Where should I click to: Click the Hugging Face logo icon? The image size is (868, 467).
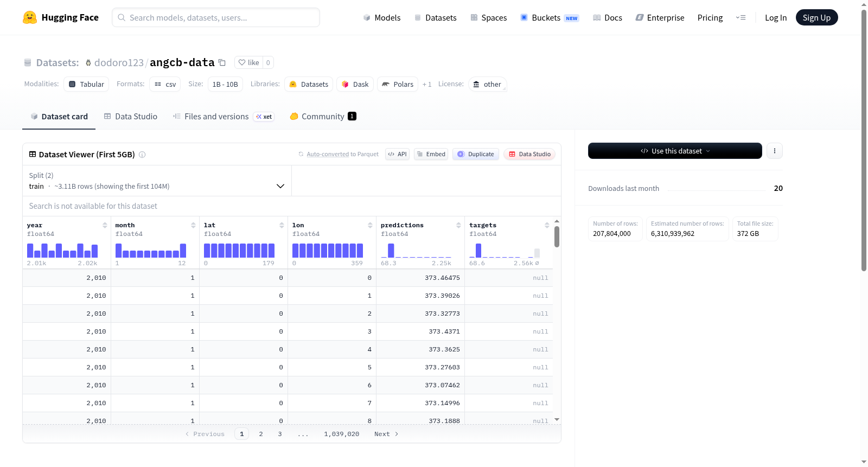pos(30,17)
